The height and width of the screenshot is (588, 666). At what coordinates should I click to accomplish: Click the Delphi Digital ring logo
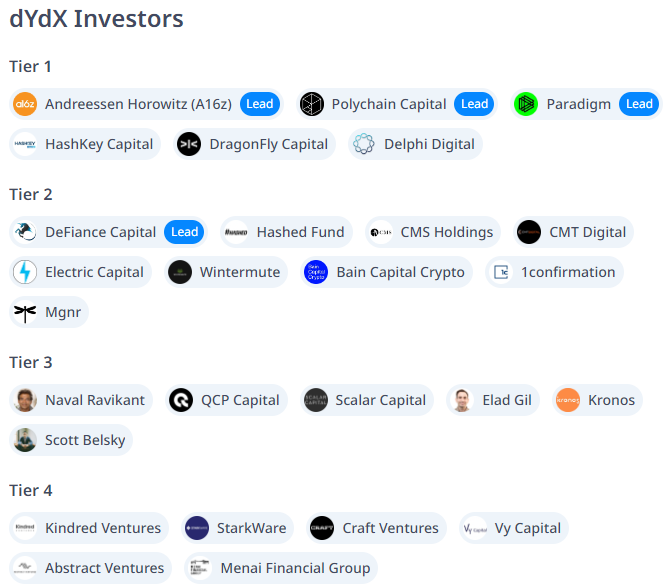click(364, 144)
